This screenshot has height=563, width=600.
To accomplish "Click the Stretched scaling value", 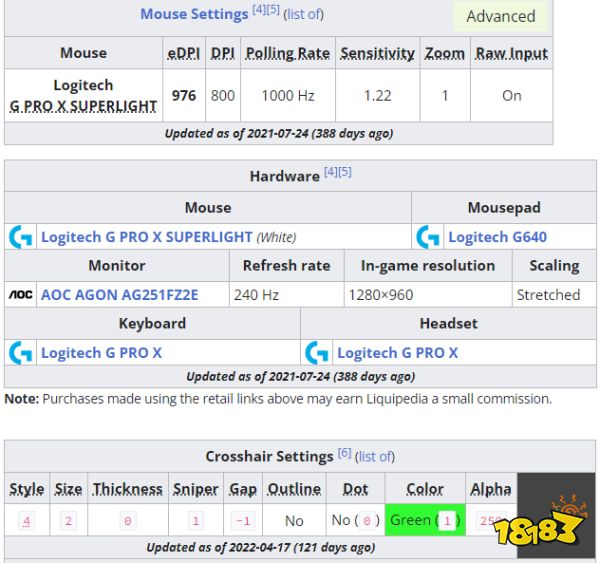I will [x=548, y=295].
